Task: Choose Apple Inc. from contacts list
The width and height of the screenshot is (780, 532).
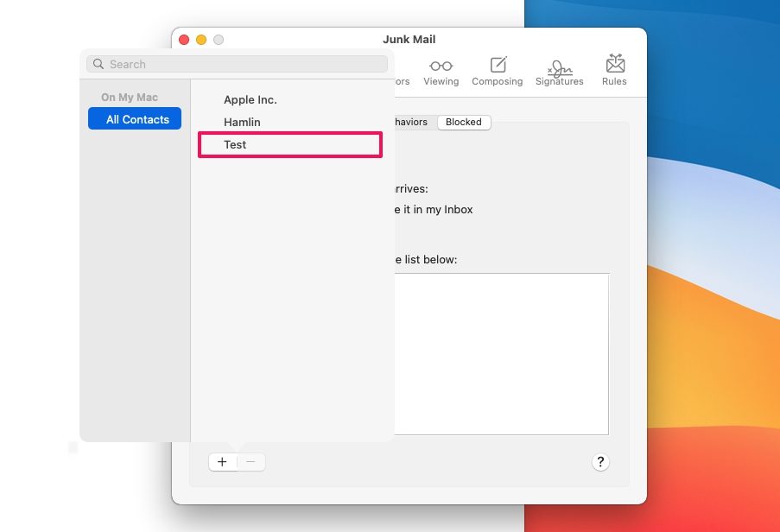Action: [x=250, y=99]
